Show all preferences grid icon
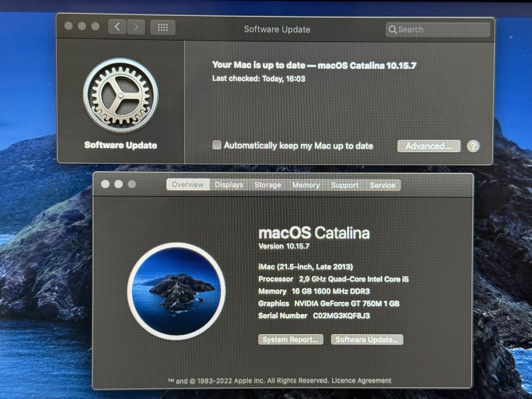Viewport: 532px width, 399px height. [163, 27]
